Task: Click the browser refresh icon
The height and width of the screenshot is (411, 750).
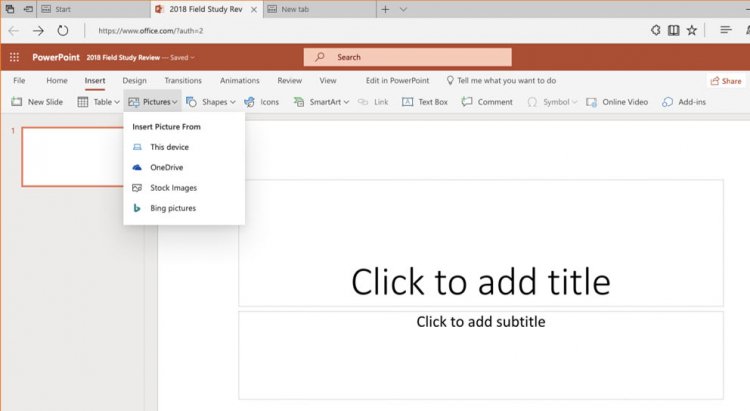Action: click(63, 31)
